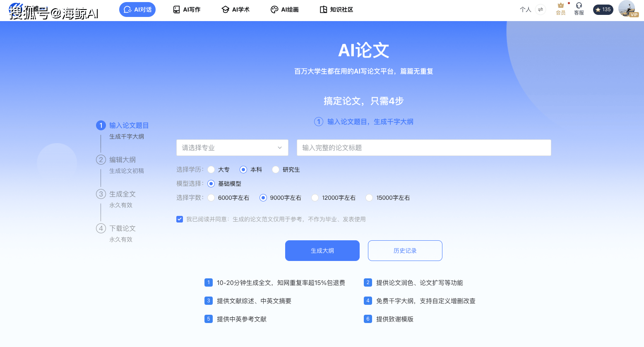Open the AI写作 tab
This screenshot has width=644, height=347.
coord(187,10)
